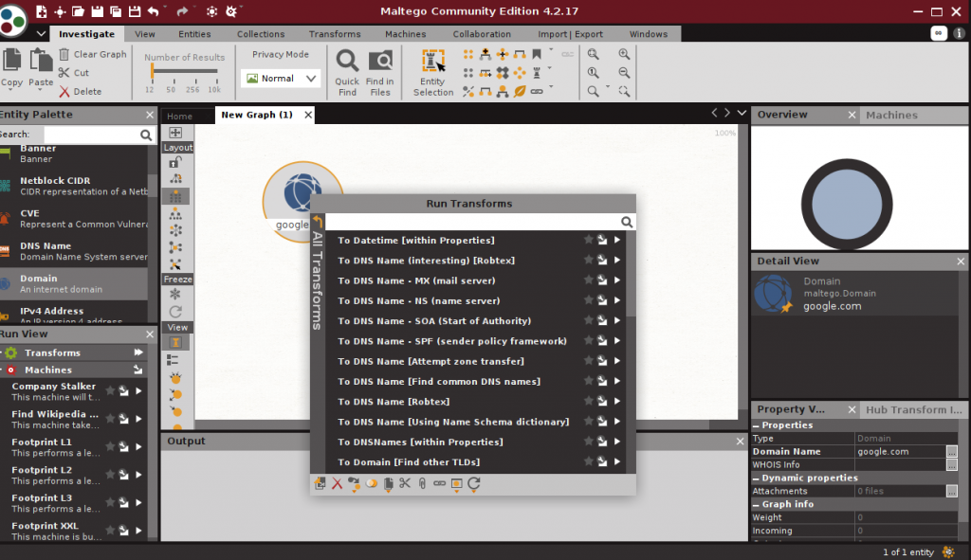Favorite the To Domain [Find other TLDs] star
Screen dimensions: 971x560
point(588,461)
